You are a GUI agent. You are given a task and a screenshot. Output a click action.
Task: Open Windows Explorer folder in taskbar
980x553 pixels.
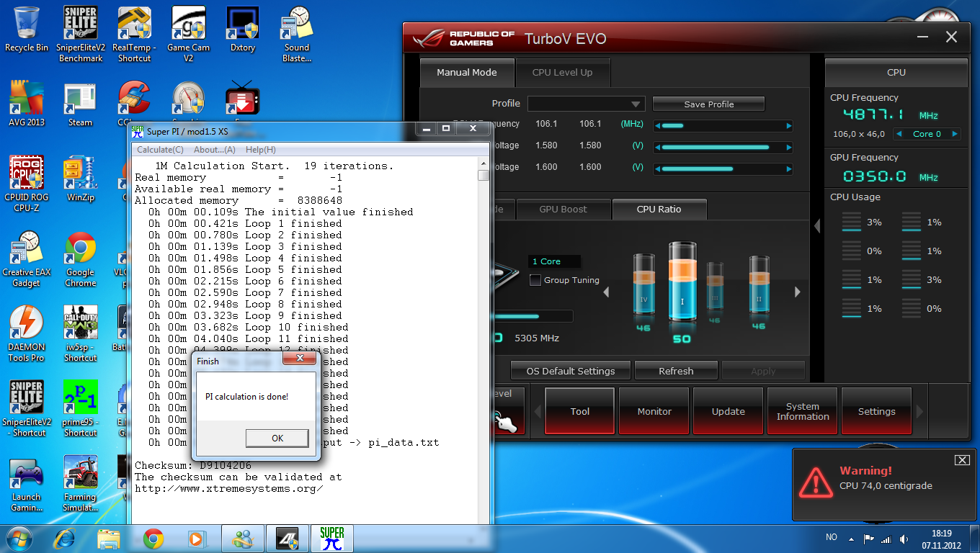tap(109, 539)
